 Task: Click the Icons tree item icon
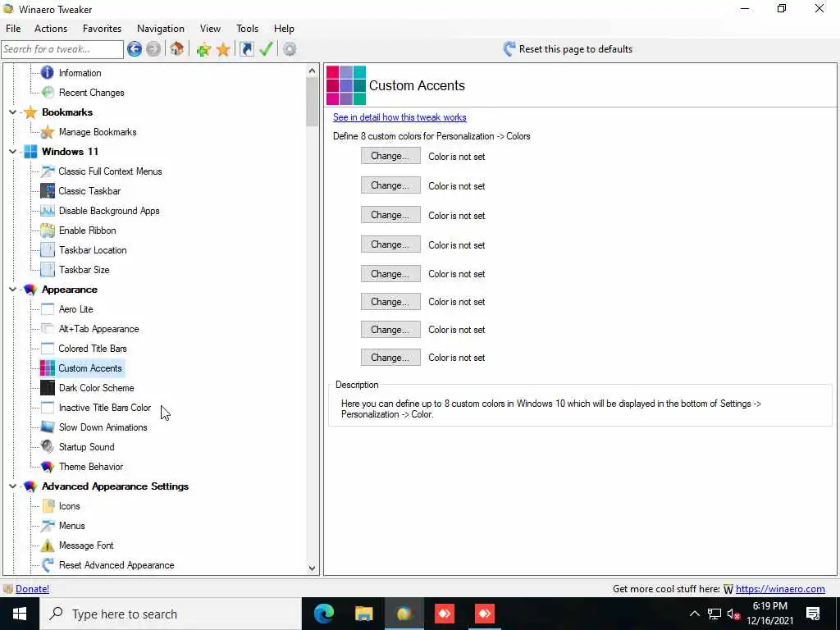47,505
